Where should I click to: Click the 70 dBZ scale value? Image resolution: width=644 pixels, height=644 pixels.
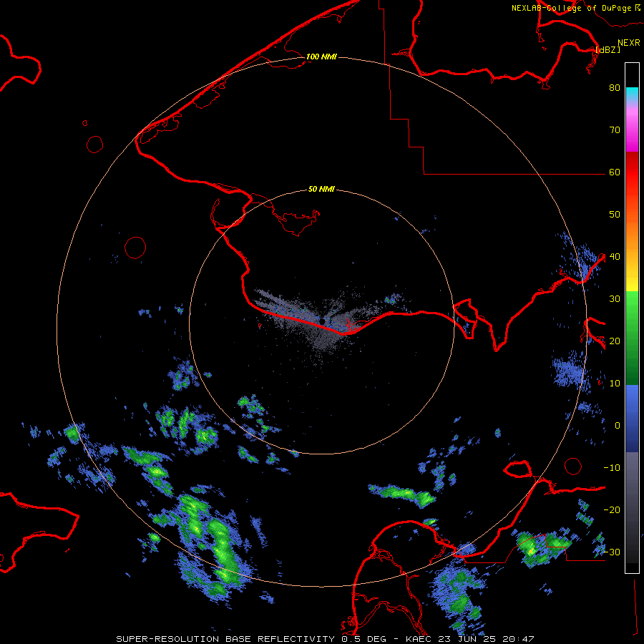[615, 130]
